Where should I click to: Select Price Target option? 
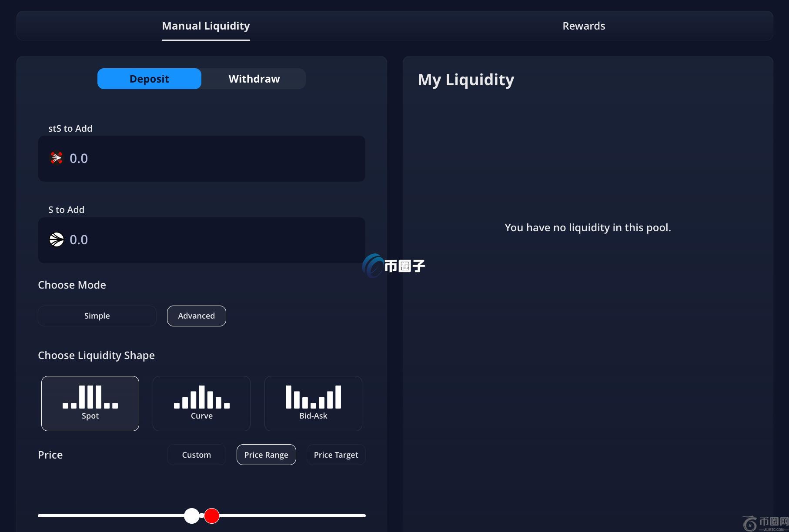click(x=336, y=455)
